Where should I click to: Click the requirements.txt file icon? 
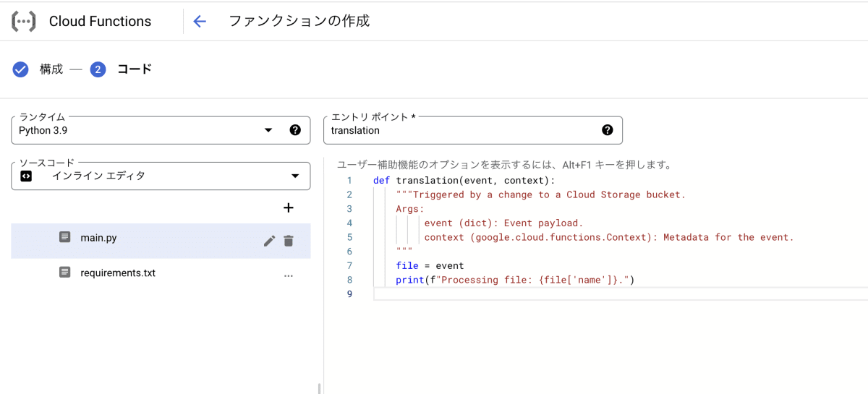(65, 273)
